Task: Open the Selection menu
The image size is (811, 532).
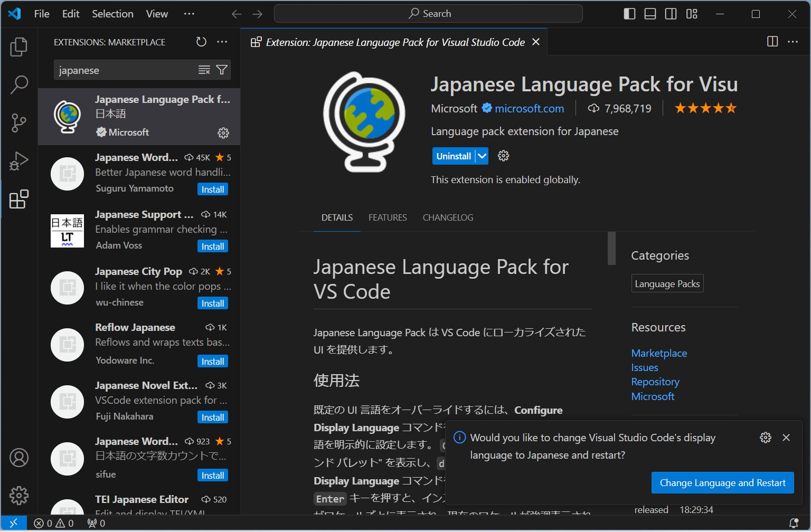Action: [112, 14]
